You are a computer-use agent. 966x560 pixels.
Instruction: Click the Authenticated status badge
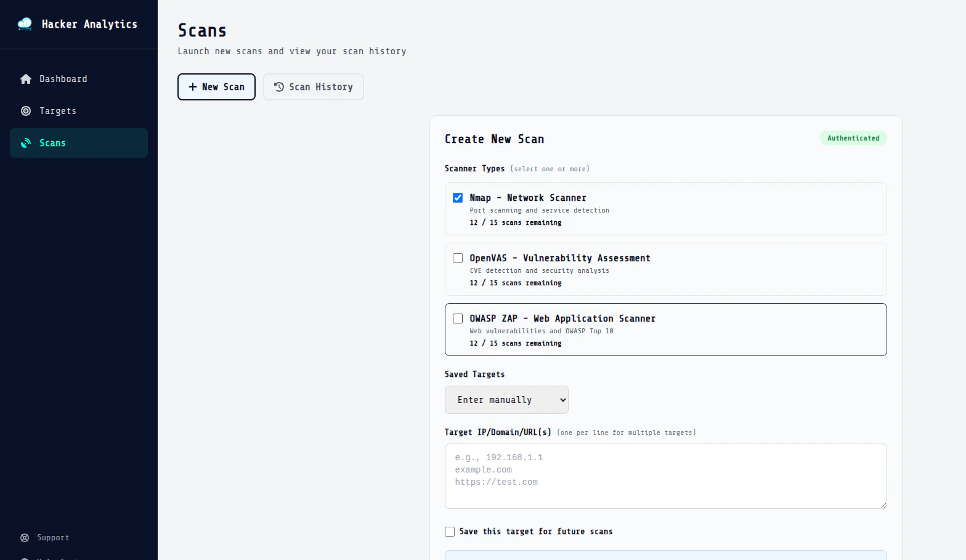point(853,138)
